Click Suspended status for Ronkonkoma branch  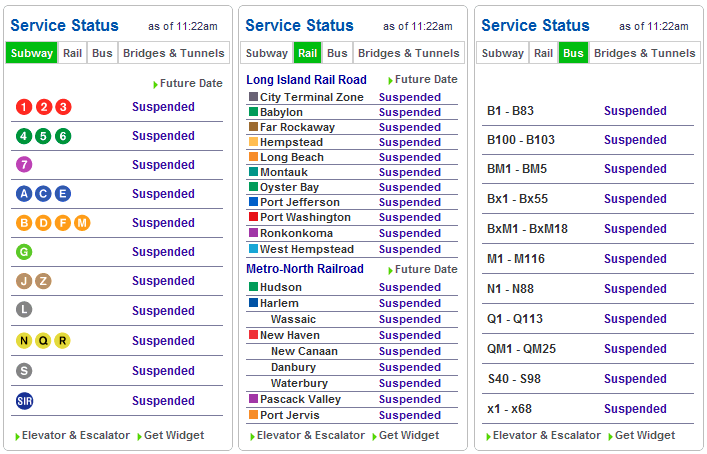409,233
